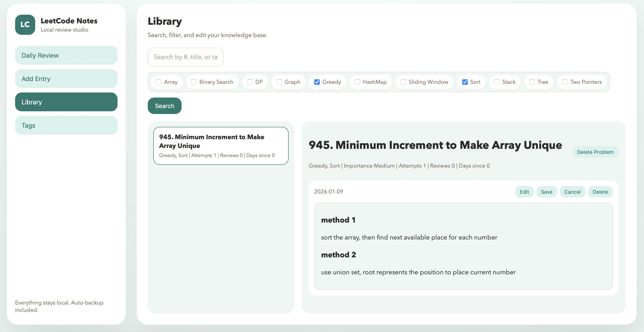The height and width of the screenshot is (332, 644).
Task: Enable the Sliding Window filter
Action: (x=403, y=82)
